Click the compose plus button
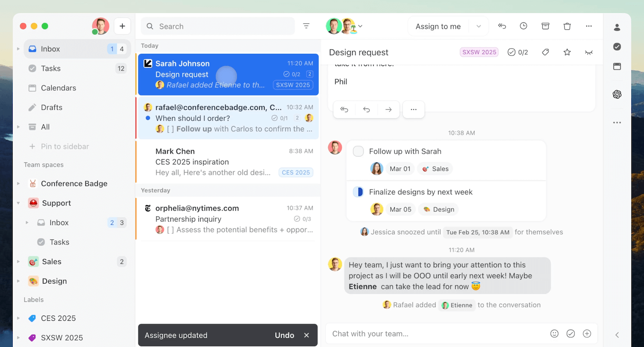 (x=122, y=26)
